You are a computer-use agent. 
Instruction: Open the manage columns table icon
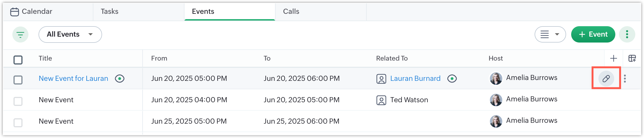point(632,58)
